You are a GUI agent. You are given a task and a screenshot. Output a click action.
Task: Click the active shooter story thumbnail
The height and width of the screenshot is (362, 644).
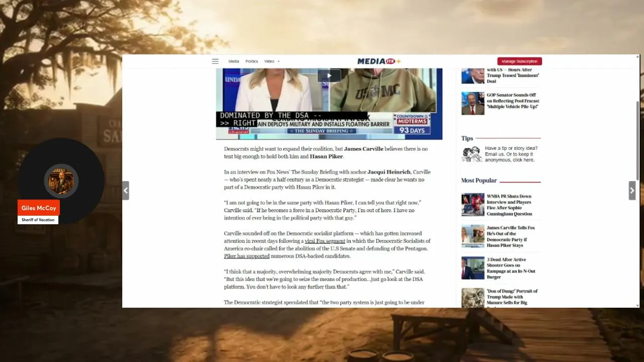click(473, 268)
